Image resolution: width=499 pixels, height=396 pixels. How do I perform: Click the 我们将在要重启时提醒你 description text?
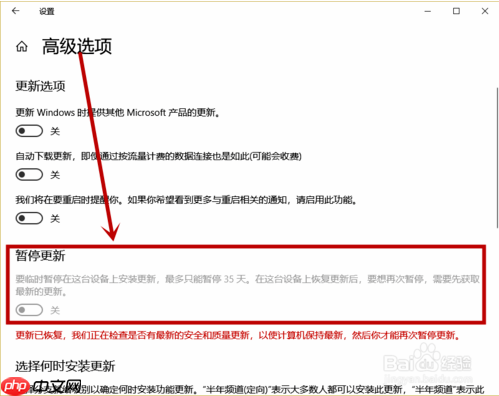coord(186,200)
